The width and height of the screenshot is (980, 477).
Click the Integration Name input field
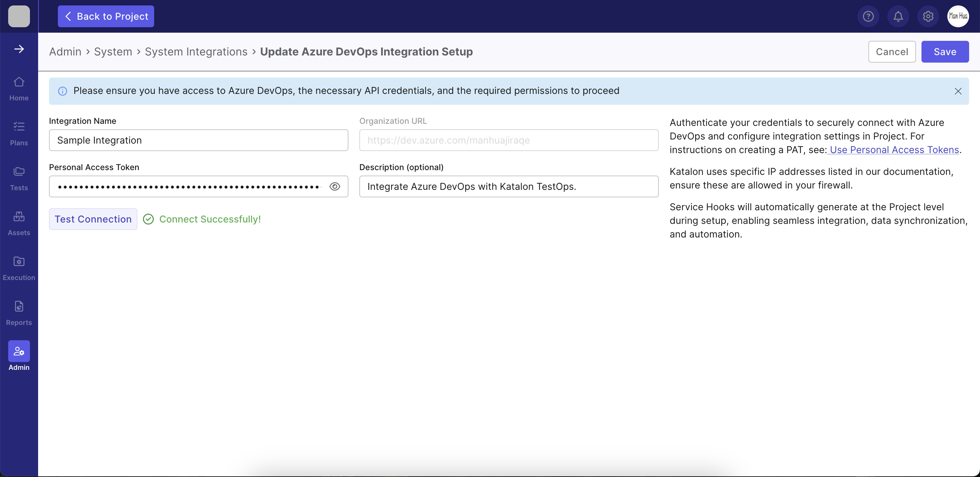[198, 140]
